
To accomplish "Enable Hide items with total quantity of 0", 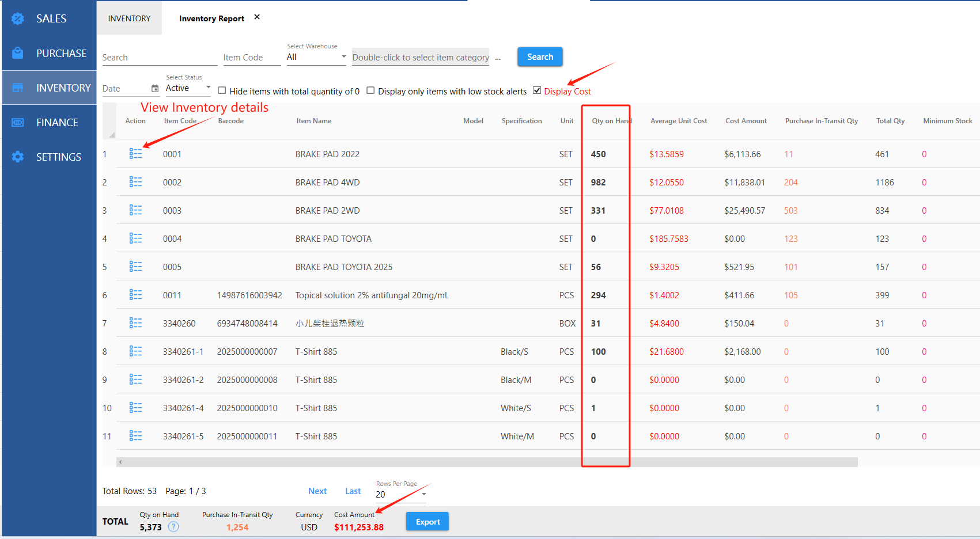I will 222,90.
